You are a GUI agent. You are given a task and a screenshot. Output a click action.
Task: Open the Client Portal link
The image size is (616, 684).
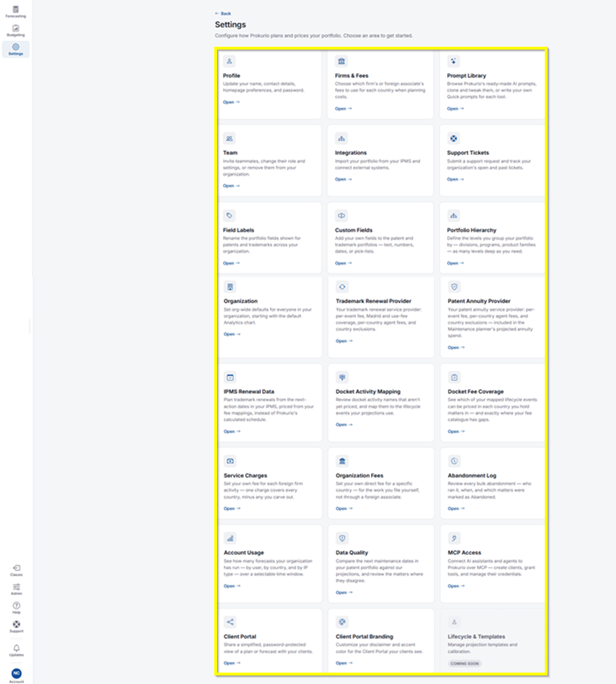coord(232,663)
